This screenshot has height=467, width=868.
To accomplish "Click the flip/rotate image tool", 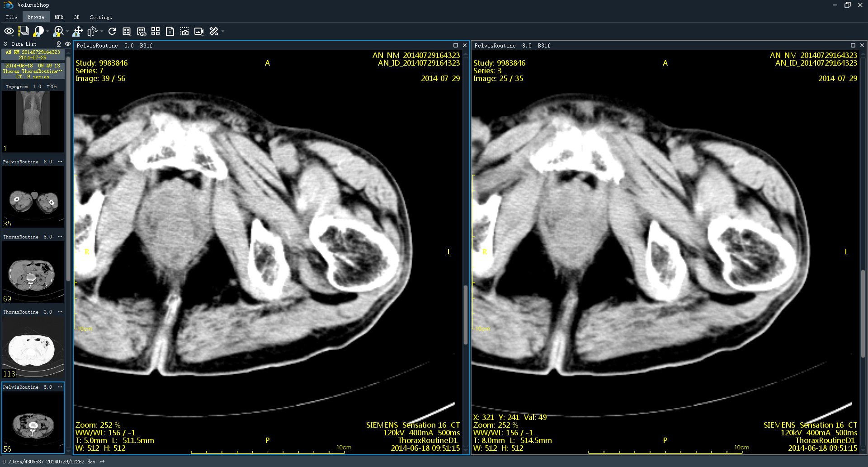I will pyautogui.click(x=93, y=31).
